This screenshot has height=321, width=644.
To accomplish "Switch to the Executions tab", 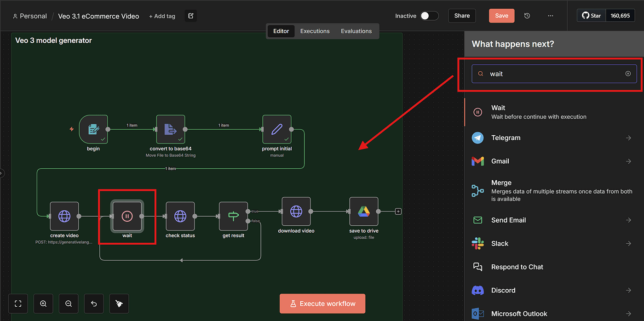I will pos(315,31).
